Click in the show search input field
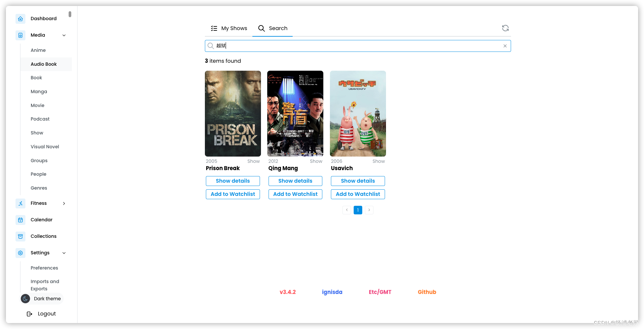 click(x=358, y=46)
